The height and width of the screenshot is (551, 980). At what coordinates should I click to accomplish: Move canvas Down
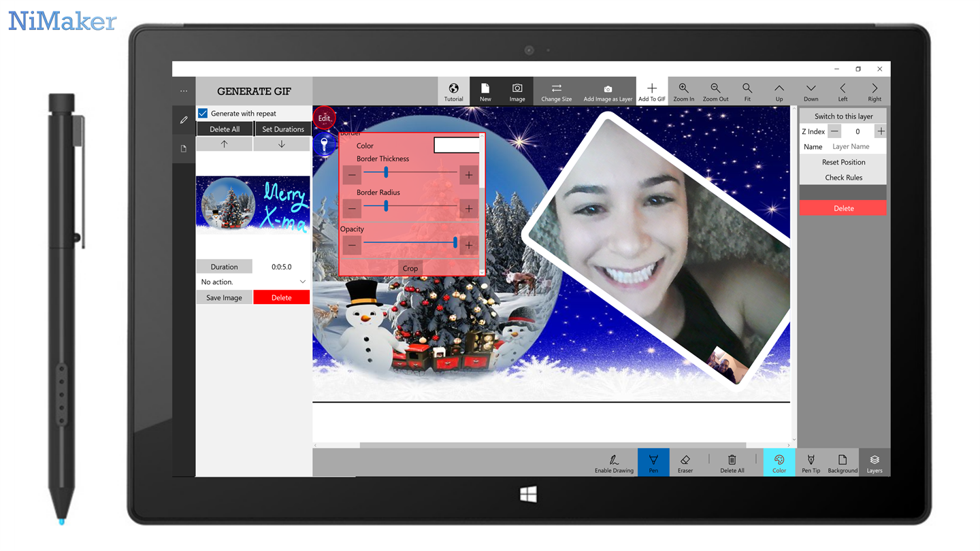click(x=811, y=91)
